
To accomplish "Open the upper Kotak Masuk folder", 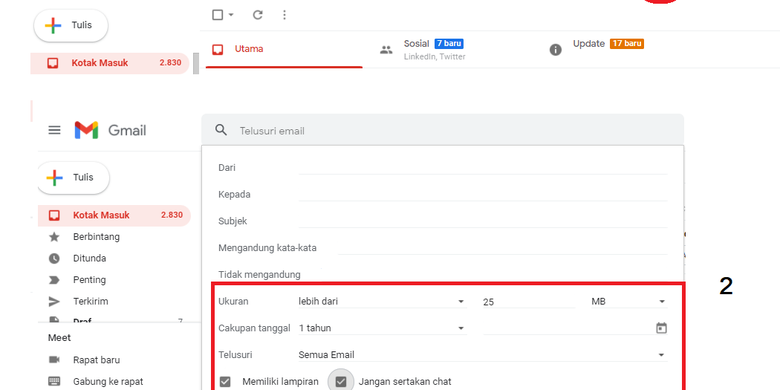I will (110, 63).
